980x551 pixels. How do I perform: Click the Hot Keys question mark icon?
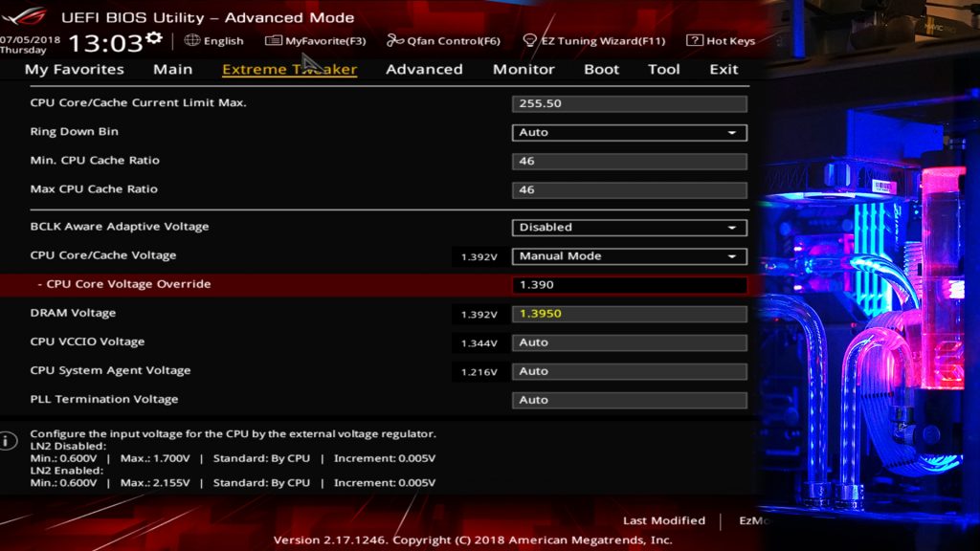point(694,40)
